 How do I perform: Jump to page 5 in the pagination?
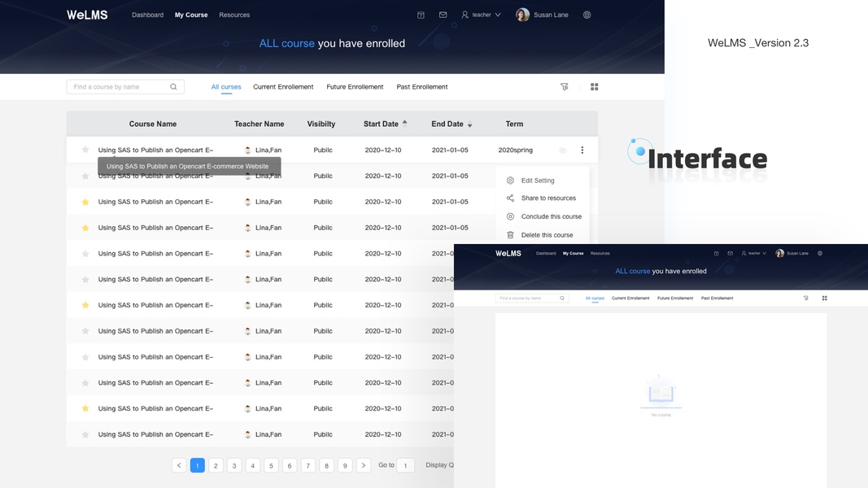pos(271,465)
